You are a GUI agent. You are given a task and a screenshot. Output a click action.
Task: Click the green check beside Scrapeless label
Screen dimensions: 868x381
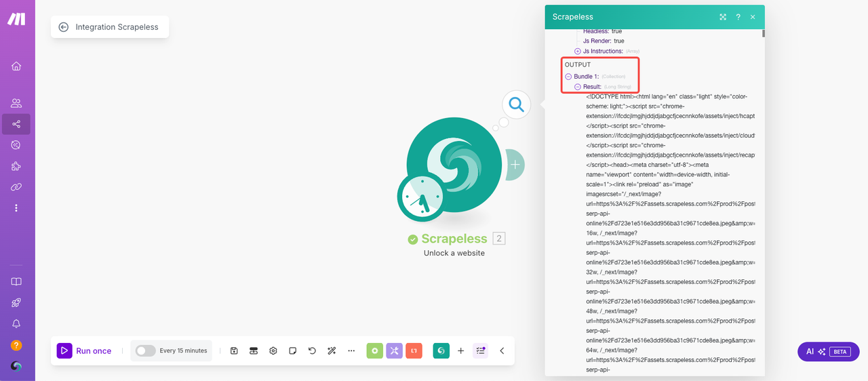(412, 239)
